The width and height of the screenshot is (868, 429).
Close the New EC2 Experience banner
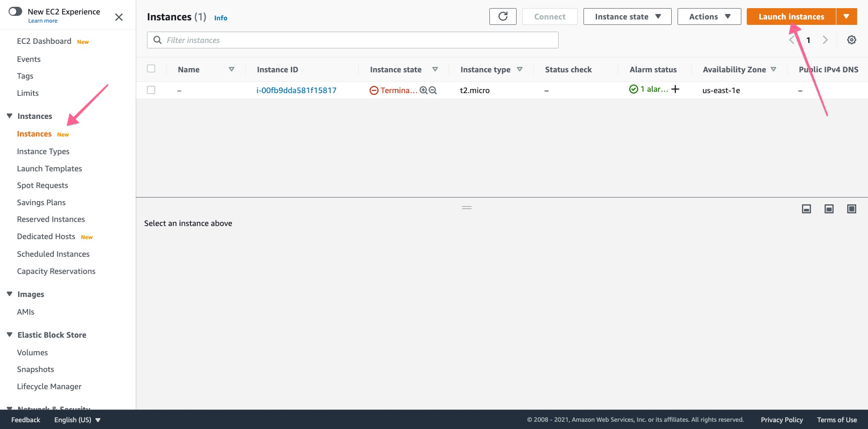click(x=119, y=17)
